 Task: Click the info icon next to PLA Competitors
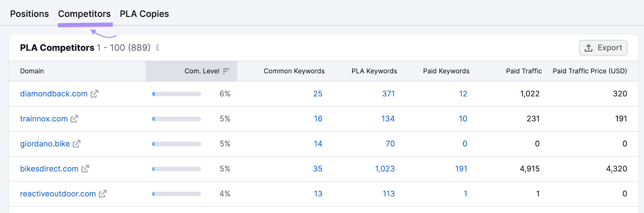[x=157, y=47]
